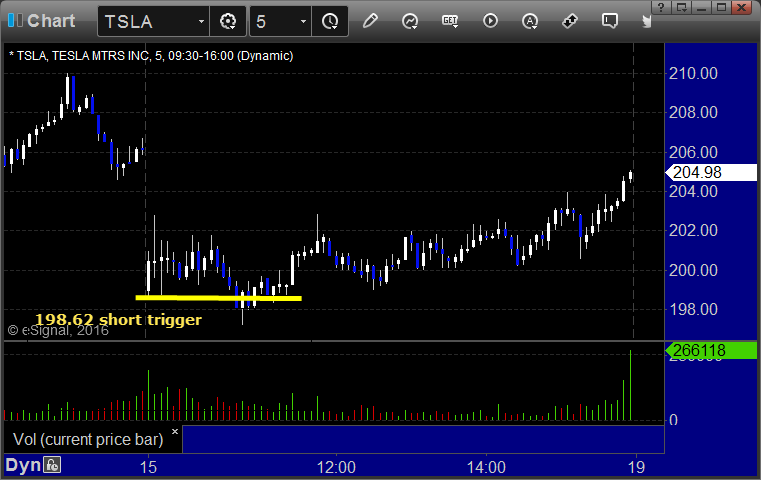Viewport: 761px width, 480px height.
Task: Close the Chart window
Action: pos(742,7)
